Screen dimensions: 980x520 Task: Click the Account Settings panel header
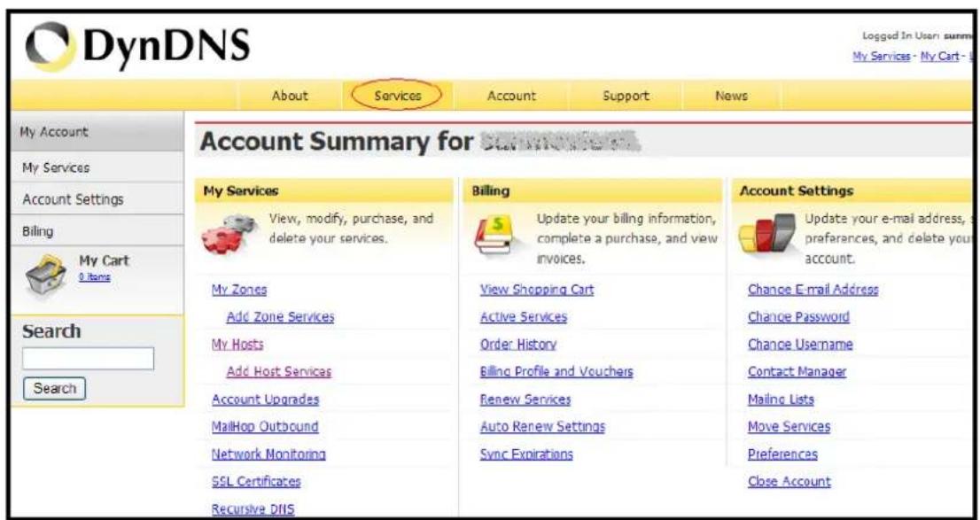(x=852, y=191)
